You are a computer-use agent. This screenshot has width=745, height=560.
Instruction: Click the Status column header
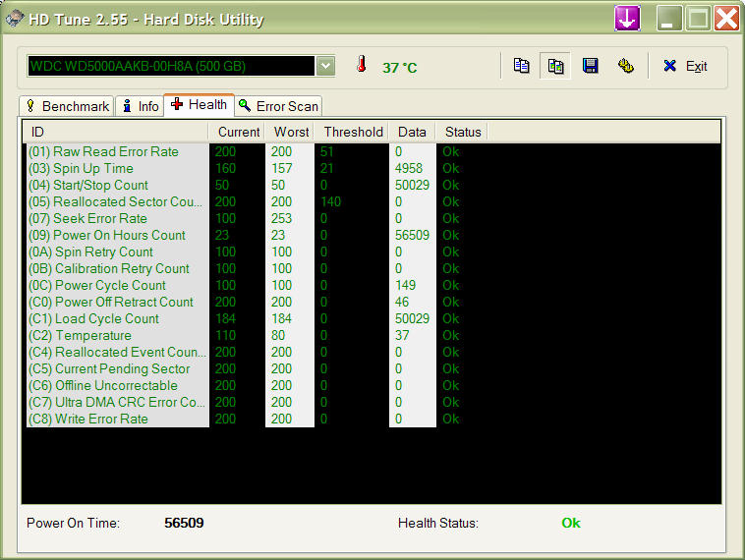pyautogui.click(x=462, y=132)
